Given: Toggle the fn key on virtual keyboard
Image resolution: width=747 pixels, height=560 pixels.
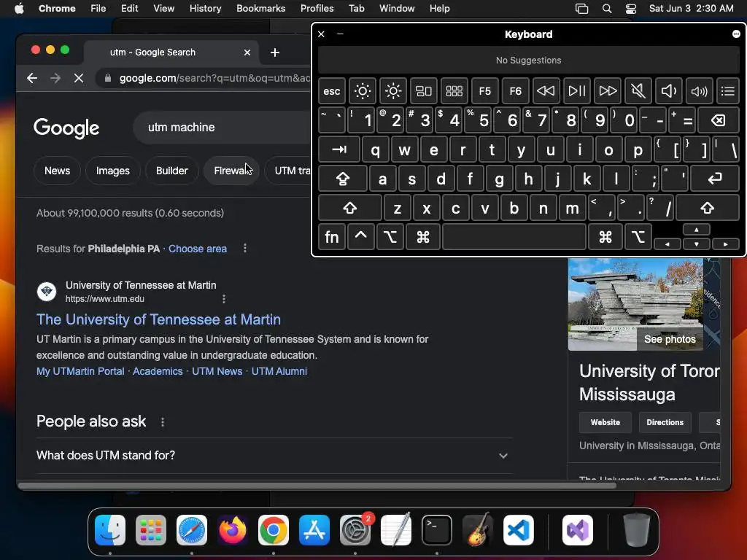Looking at the screenshot, I should pyautogui.click(x=332, y=237).
